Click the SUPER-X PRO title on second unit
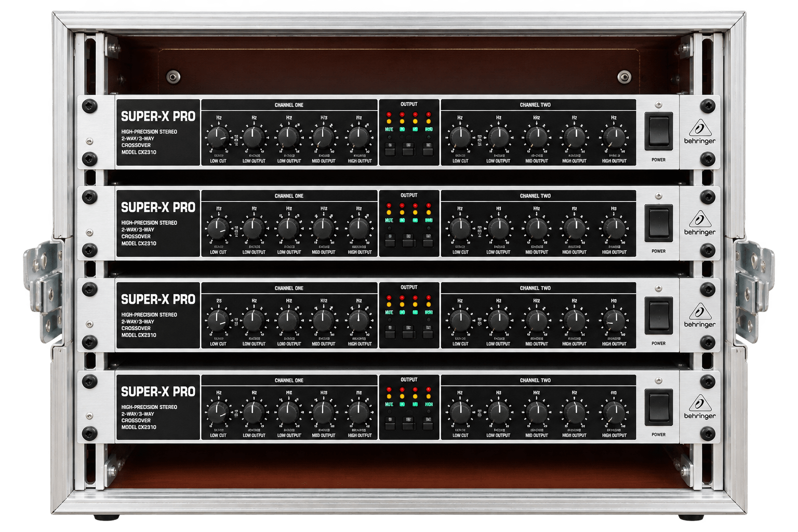This screenshot has height=532, width=798. 158,207
